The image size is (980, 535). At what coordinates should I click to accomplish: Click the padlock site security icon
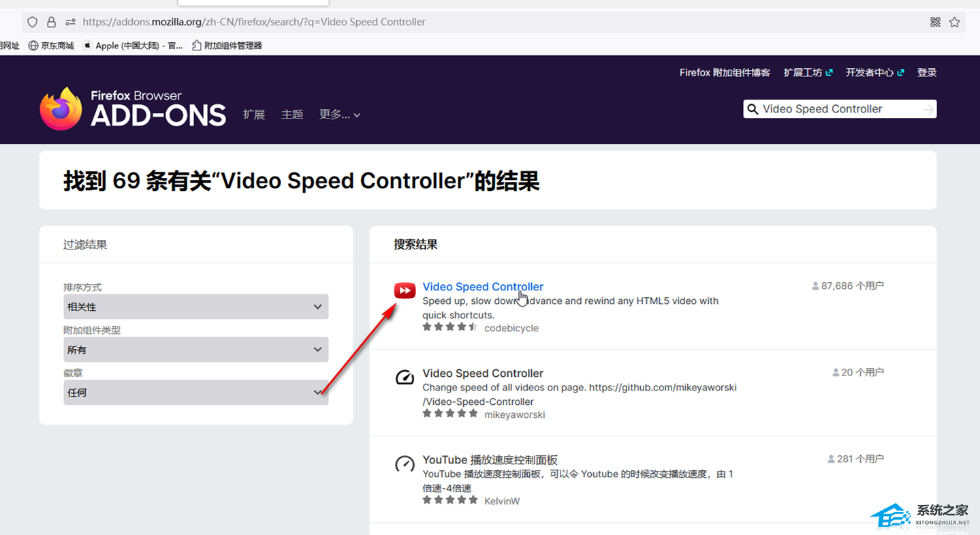click(x=51, y=22)
